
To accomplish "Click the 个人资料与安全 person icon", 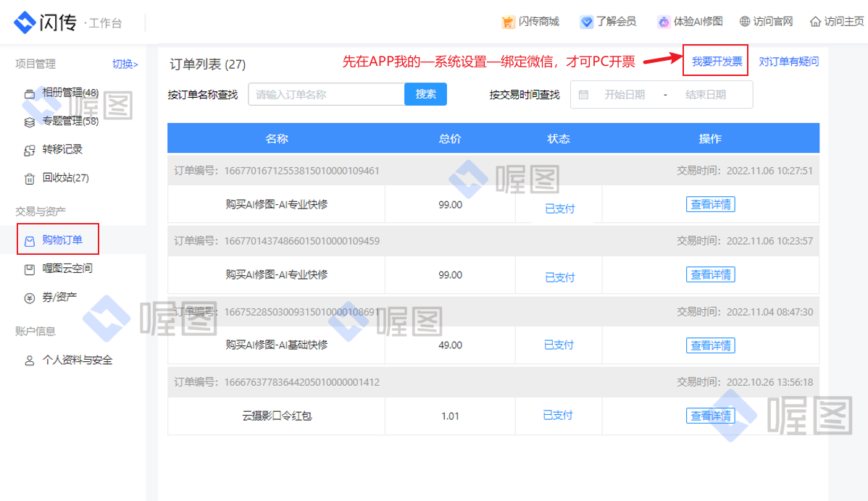I will tap(29, 361).
